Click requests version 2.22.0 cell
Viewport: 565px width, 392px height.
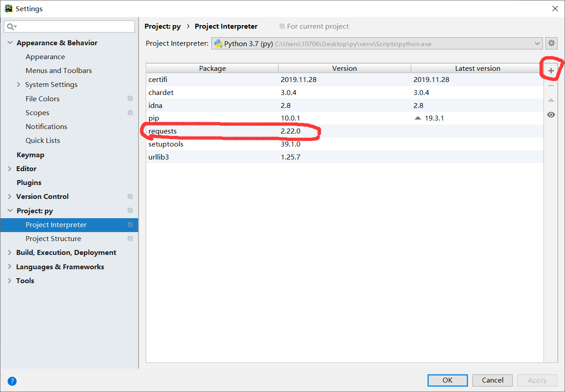click(x=290, y=131)
